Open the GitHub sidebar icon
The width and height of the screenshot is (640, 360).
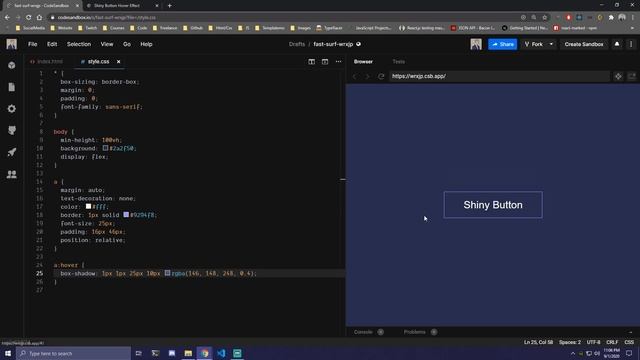(11, 130)
